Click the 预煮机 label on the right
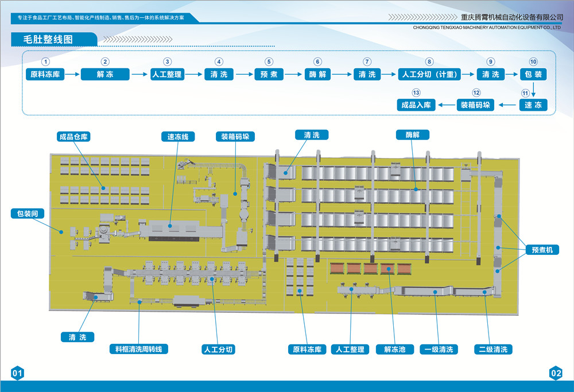 tap(541, 250)
